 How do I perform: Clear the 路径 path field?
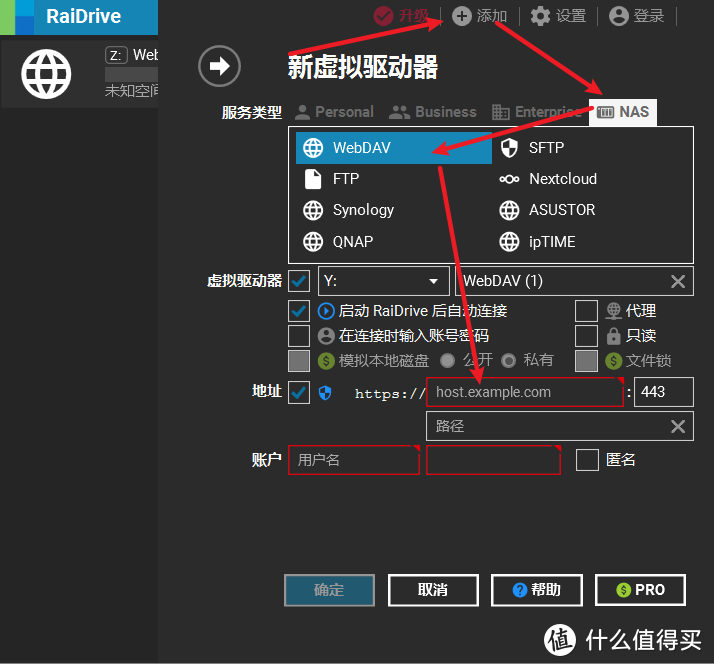678,427
